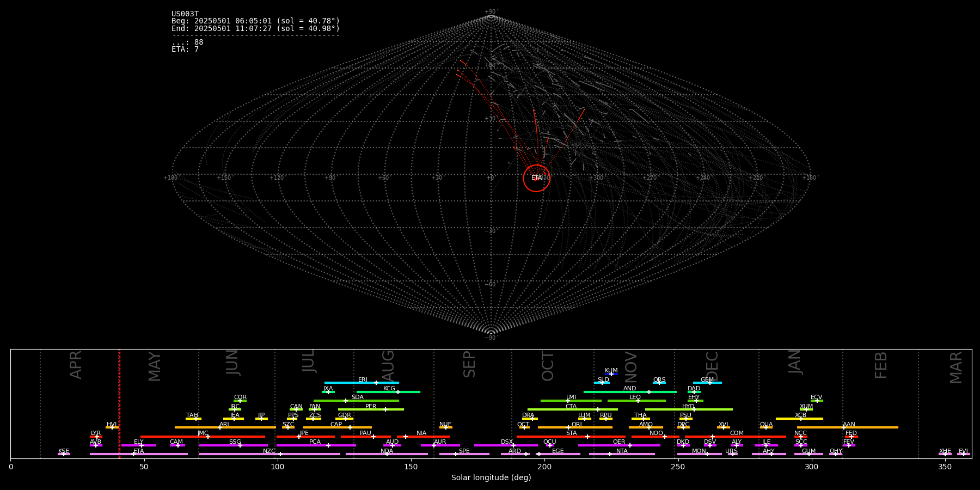
Task: Click the peak cross on the LEO bar
Action: (x=638, y=401)
